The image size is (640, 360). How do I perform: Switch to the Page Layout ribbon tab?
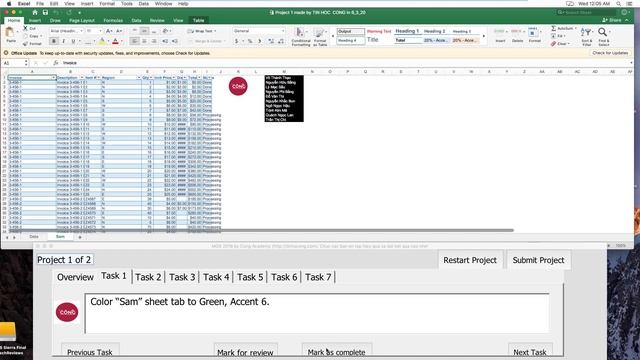(82, 20)
